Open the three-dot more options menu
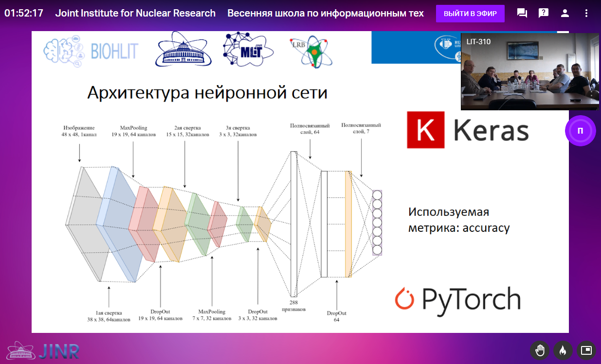 pyautogui.click(x=586, y=13)
